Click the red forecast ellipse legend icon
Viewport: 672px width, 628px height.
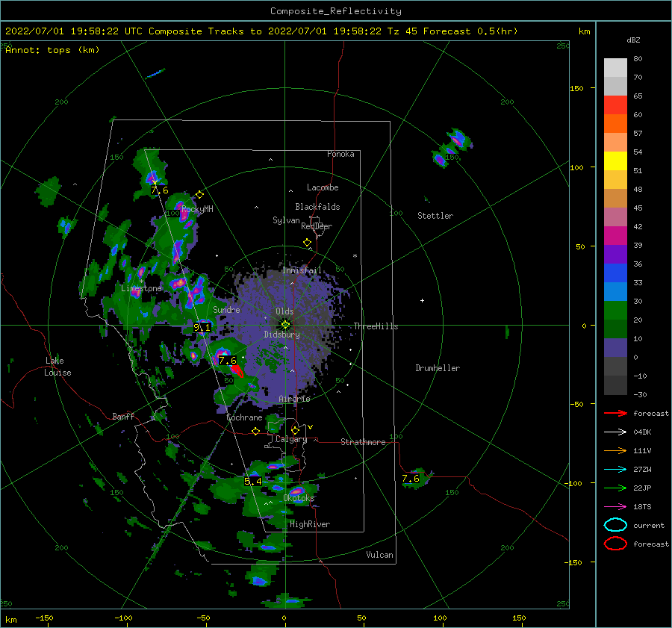[615, 544]
